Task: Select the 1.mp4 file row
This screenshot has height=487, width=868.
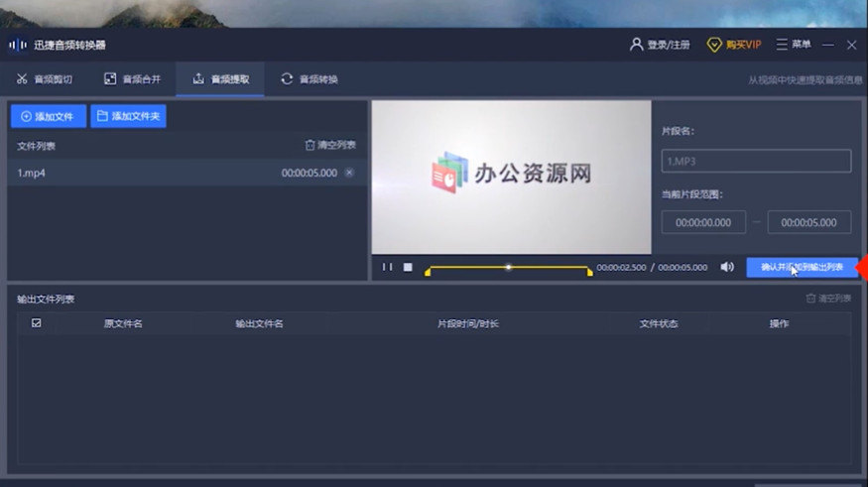Action: (187, 173)
